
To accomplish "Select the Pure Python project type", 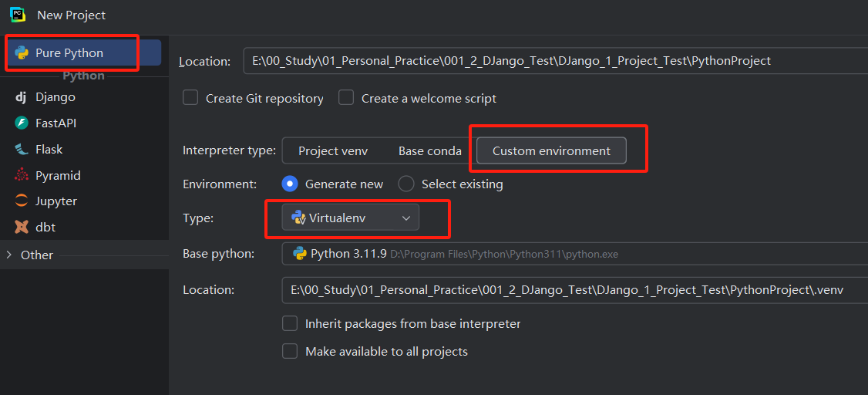I will [83, 53].
